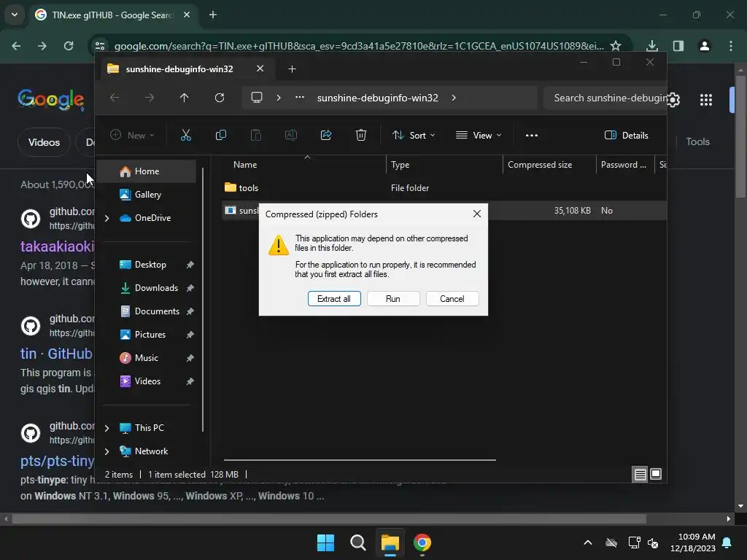
Task: Open Google apps grid icon
Action: coord(706,99)
